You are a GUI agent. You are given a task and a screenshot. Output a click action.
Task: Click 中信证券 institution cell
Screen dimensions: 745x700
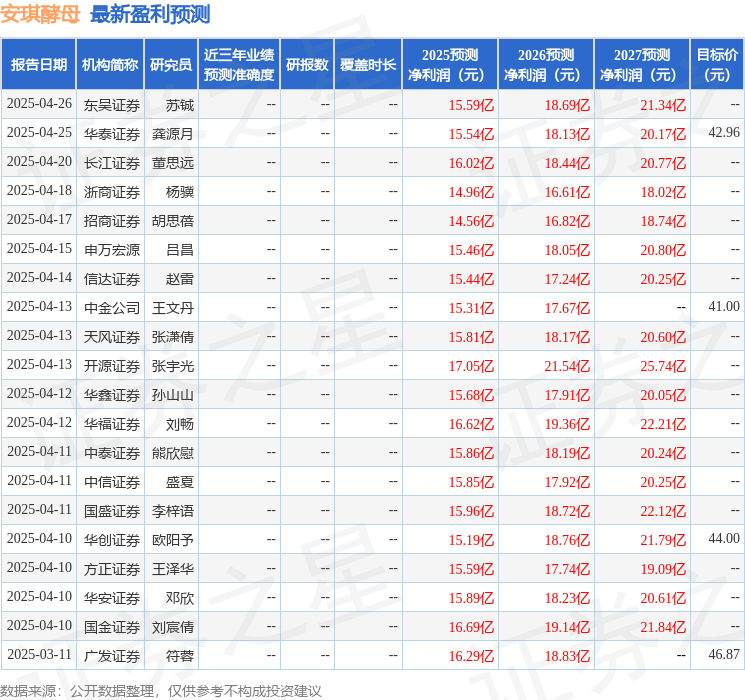112,482
